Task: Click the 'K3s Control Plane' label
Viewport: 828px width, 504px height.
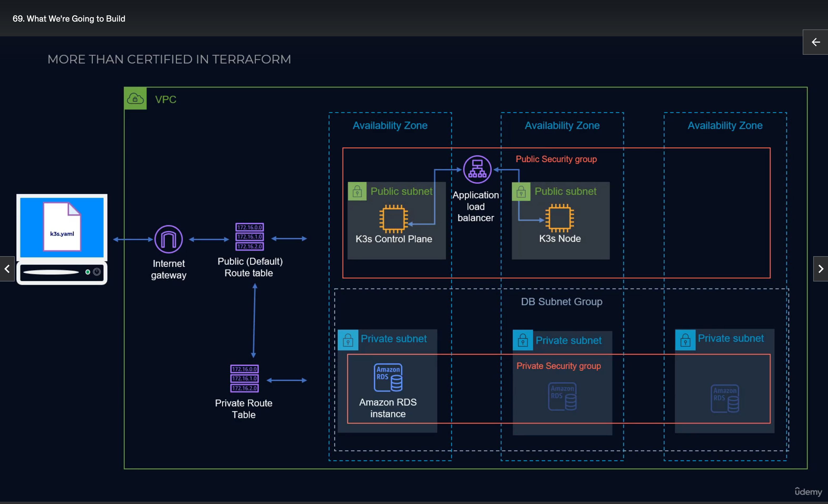Action: 394,239
